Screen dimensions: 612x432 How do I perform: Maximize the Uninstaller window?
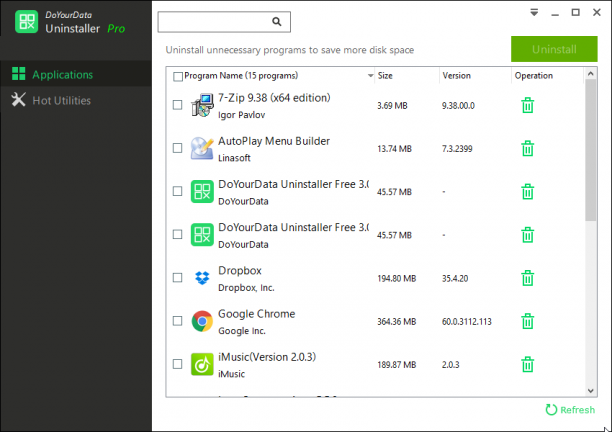(576, 12)
